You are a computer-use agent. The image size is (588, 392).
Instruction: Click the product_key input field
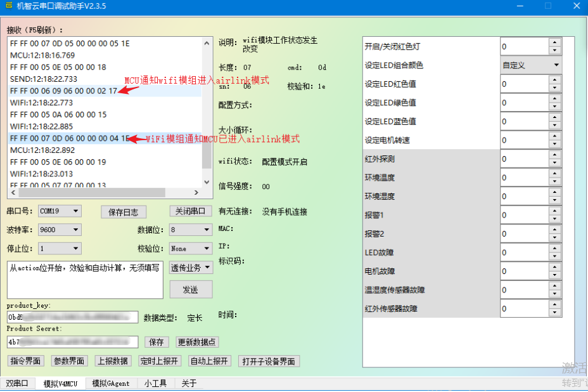click(72, 317)
